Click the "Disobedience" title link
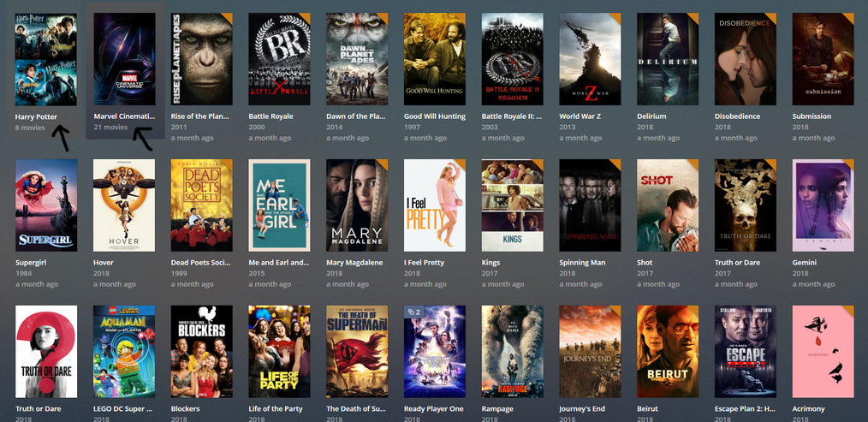868x422 pixels. click(737, 116)
